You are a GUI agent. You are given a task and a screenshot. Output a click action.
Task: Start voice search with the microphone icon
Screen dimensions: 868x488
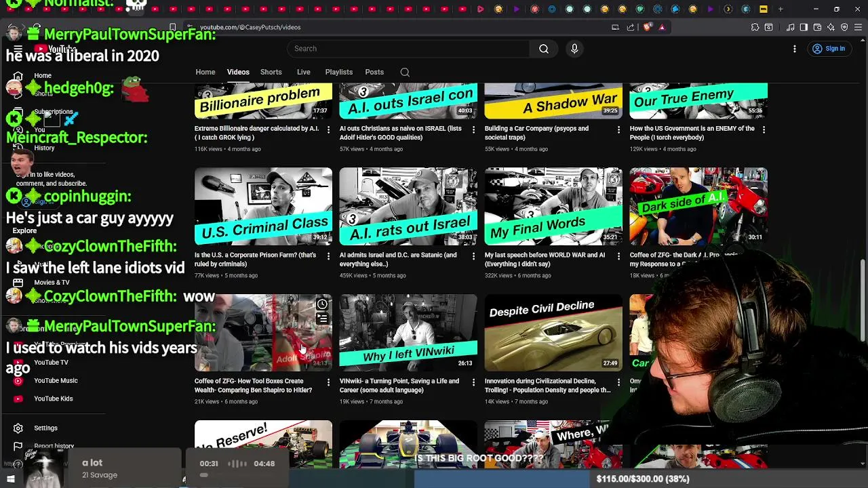click(574, 49)
